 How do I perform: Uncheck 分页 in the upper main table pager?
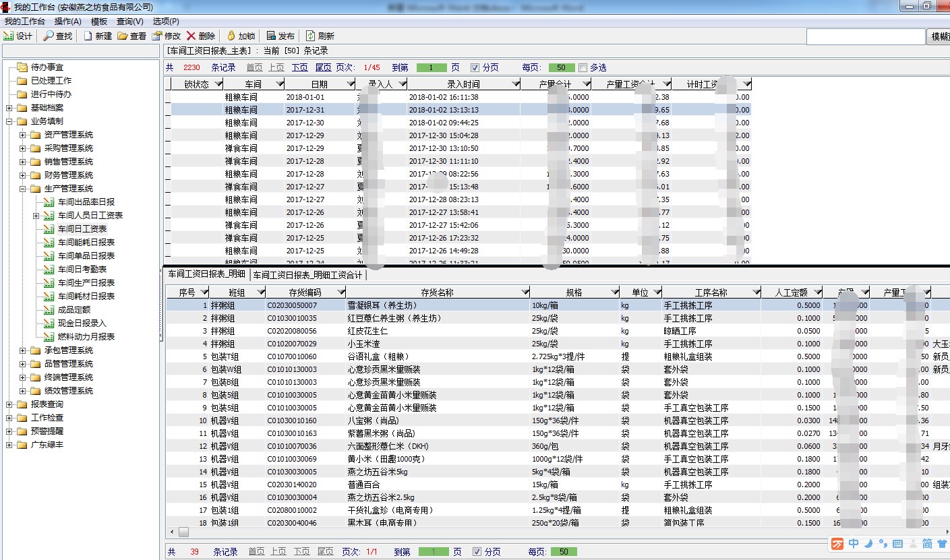tap(475, 67)
